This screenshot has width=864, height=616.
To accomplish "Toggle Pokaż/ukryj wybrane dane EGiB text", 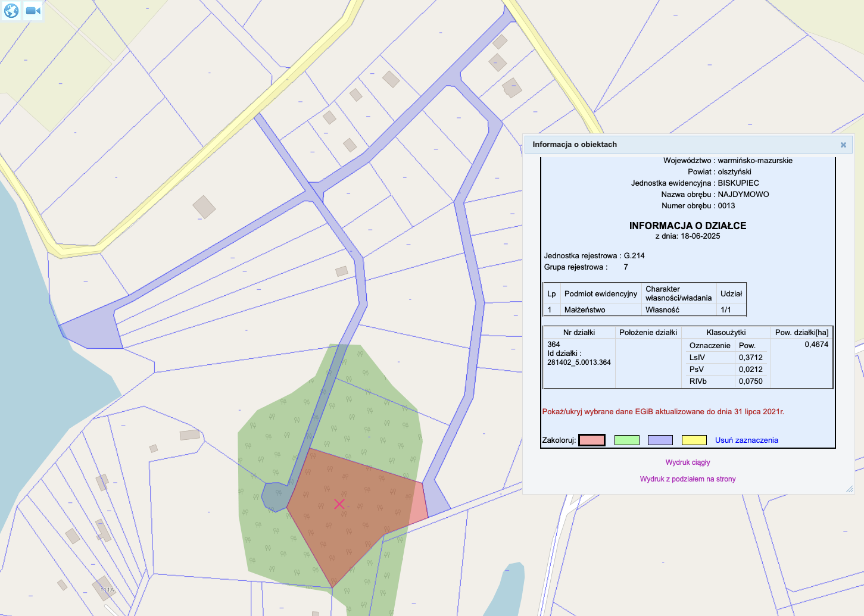I will pos(663,411).
